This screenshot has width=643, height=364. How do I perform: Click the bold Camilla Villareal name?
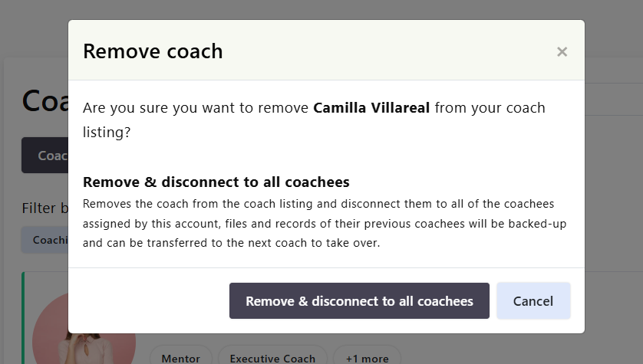tap(371, 107)
